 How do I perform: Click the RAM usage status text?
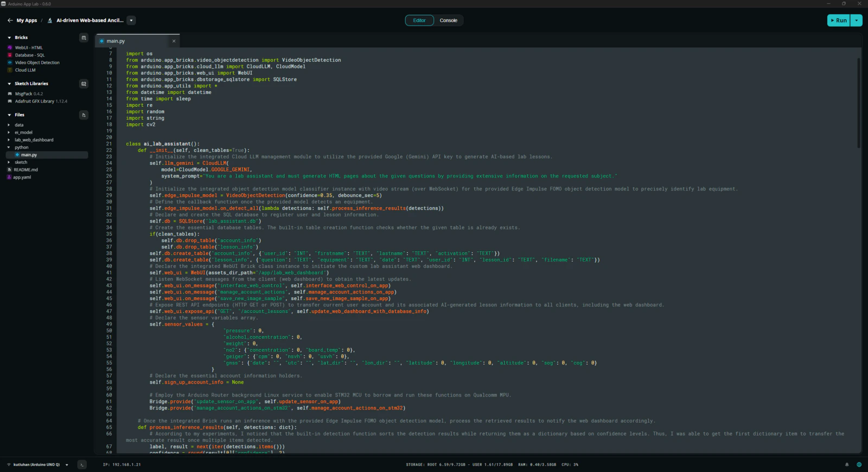[537, 464]
